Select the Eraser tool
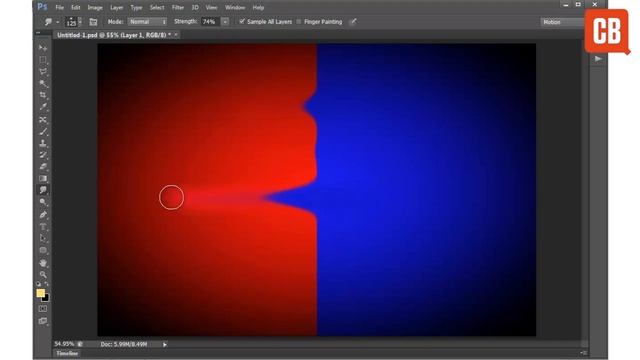640x360 pixels. coord(43,167)
